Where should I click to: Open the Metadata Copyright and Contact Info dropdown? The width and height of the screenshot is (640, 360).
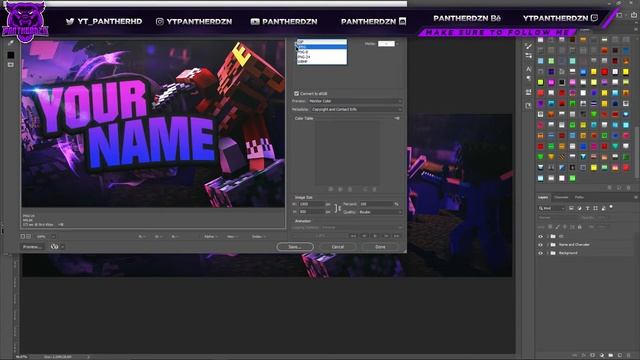(x=357, y=109)
